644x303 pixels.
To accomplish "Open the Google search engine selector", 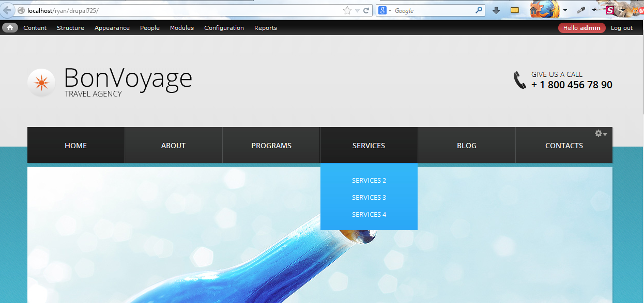I will coord(385,10).
